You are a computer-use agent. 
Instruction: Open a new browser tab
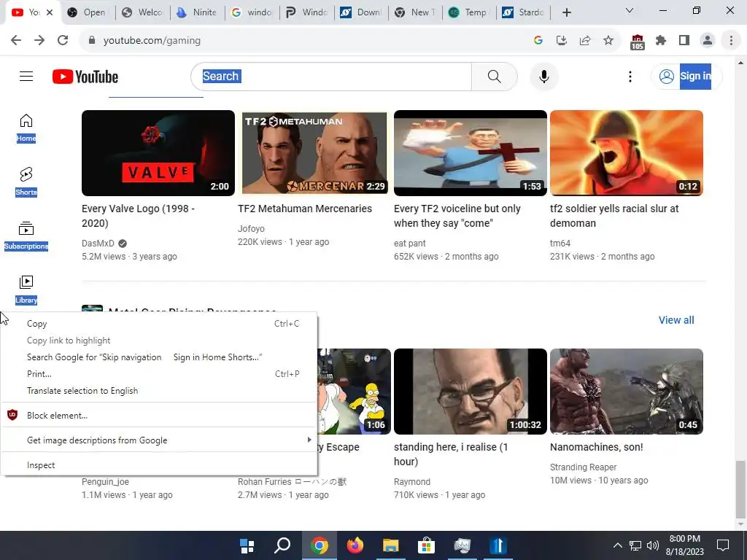[x=566, y=12]
